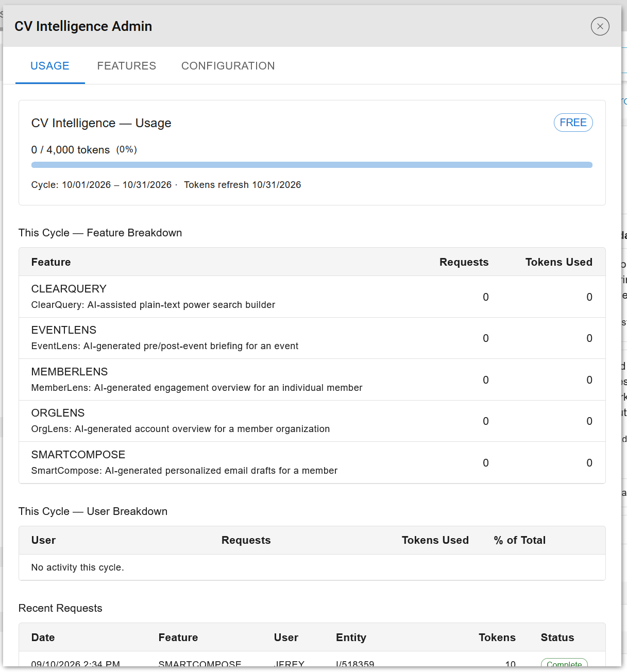Click the Feature column header in Feature Breakdown
Screen dimensions: 627x672
(x=51, y=262)
